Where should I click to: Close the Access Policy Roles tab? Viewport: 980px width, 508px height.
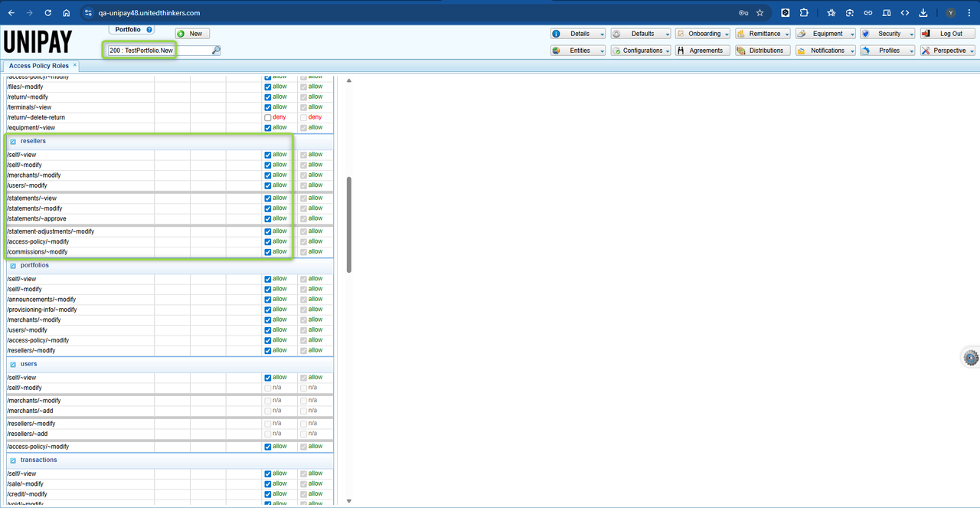click(75, 65)
